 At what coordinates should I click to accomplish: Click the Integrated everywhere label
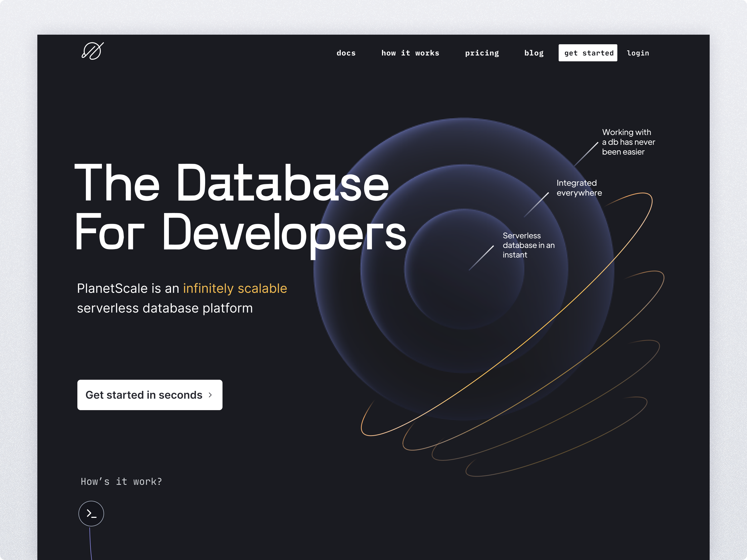pos(579,188)
